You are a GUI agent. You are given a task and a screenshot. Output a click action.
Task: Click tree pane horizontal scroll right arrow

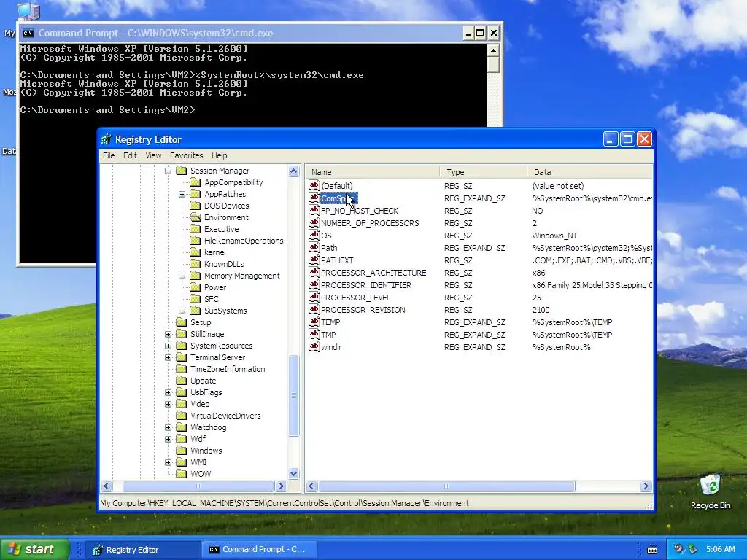coord(281,486)
